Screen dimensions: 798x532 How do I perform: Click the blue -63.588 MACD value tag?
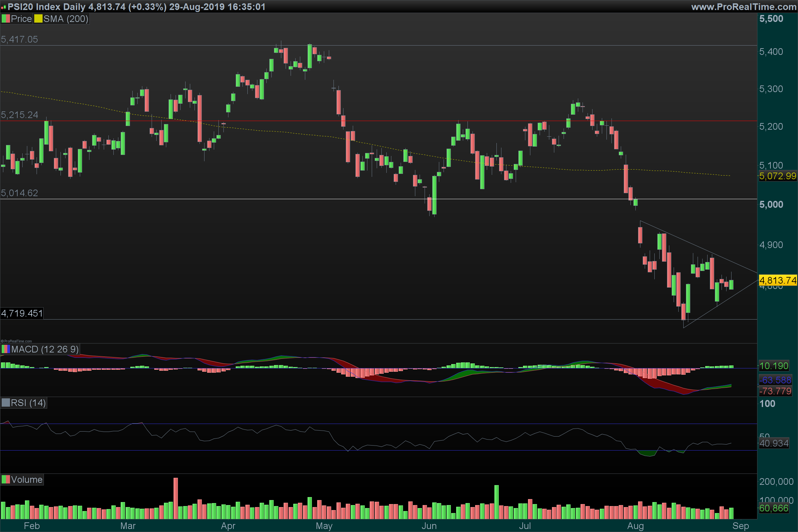(775, 380)
